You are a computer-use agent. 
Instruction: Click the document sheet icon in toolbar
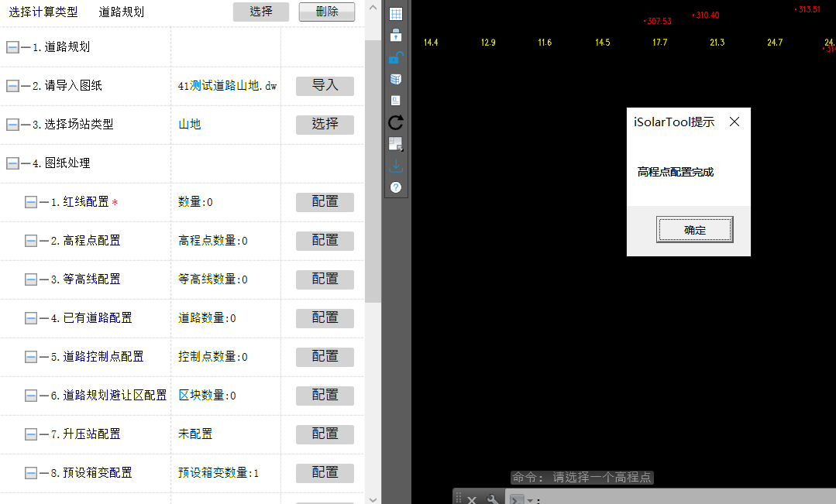click(x=396, y=101)
